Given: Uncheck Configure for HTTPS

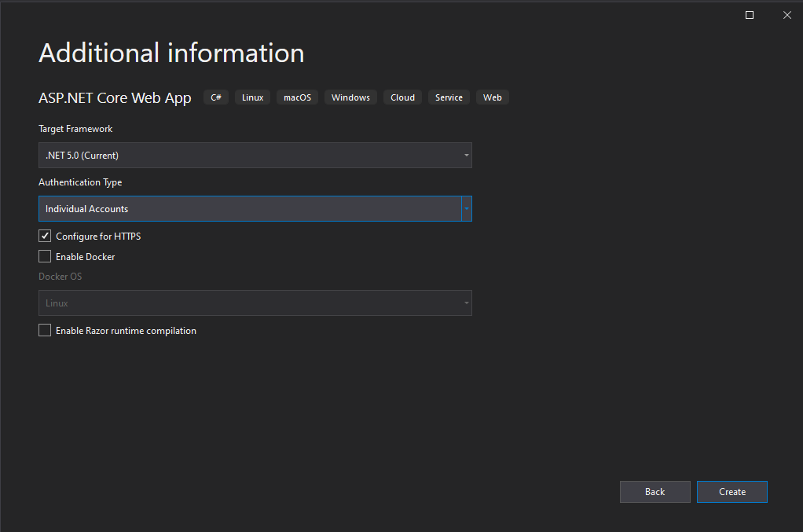Looking at the screenshot, I should click(x=45, y=236).
